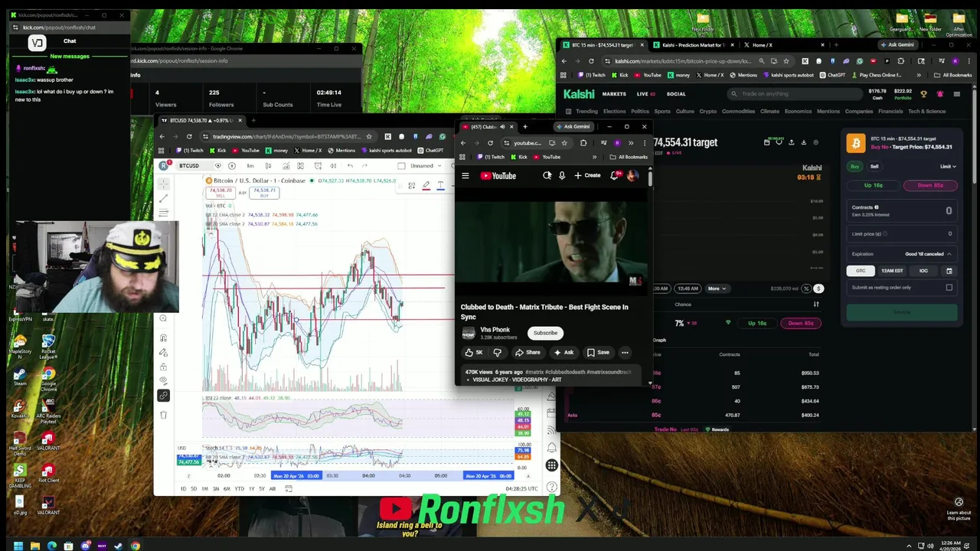
Task: Select GTC expiration option
Action: tap(861, 271)
